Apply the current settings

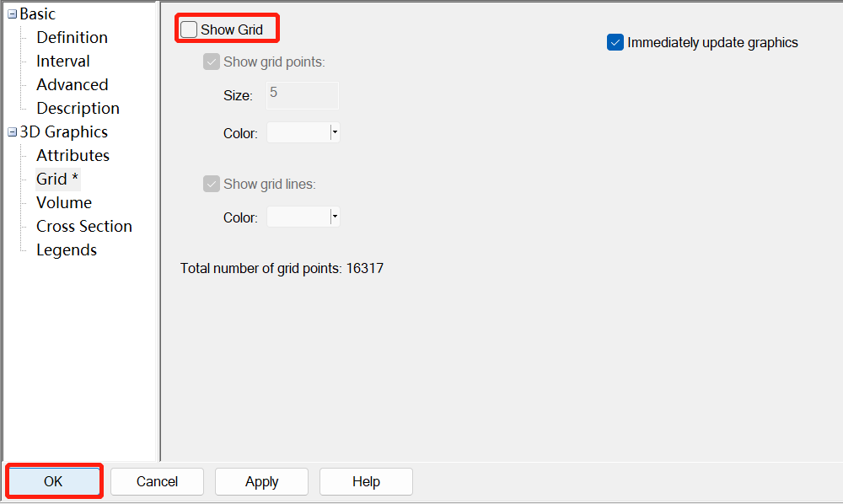261,481
